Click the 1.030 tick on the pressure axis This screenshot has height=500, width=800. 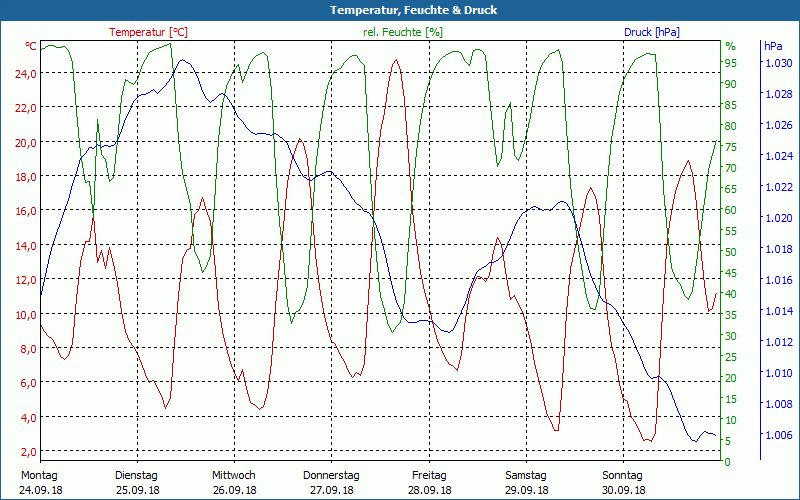pos(778,63)
